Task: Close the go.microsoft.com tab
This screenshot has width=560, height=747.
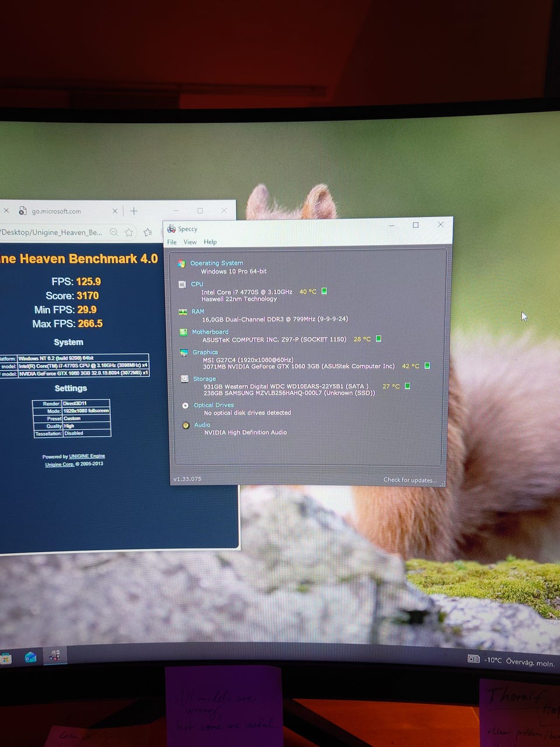Action: 115,211
